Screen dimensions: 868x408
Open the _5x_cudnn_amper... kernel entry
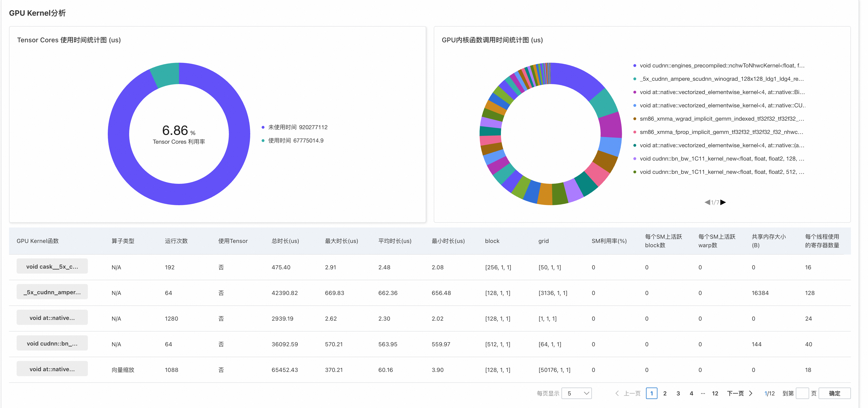52,292
